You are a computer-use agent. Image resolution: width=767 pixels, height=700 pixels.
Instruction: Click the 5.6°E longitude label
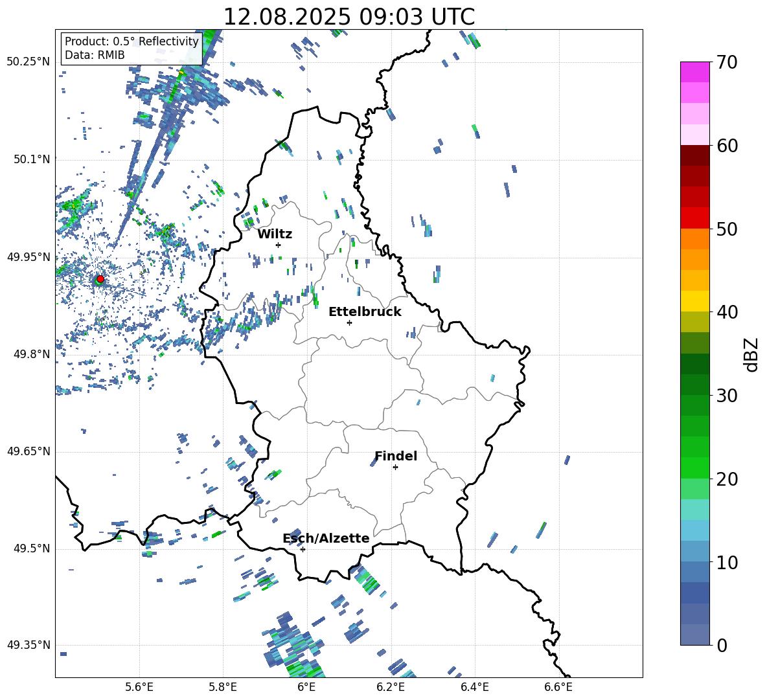[139, 687]
